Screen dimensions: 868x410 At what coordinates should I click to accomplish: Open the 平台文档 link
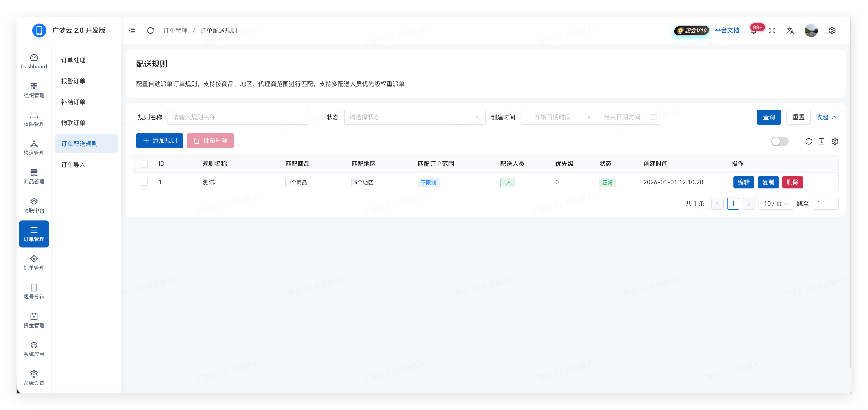click(727, 31)
